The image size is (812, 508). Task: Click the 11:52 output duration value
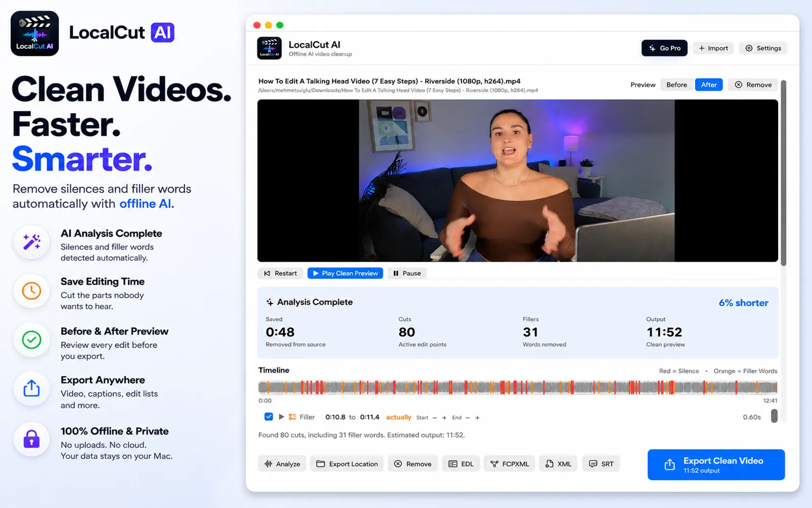(x=664, y=332)
